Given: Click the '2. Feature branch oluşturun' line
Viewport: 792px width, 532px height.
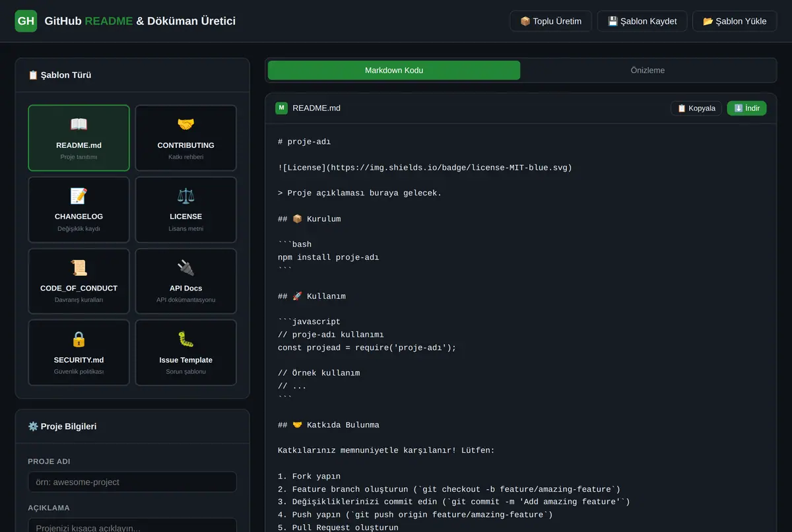Looking at the screenshot, I should [449, 489].
